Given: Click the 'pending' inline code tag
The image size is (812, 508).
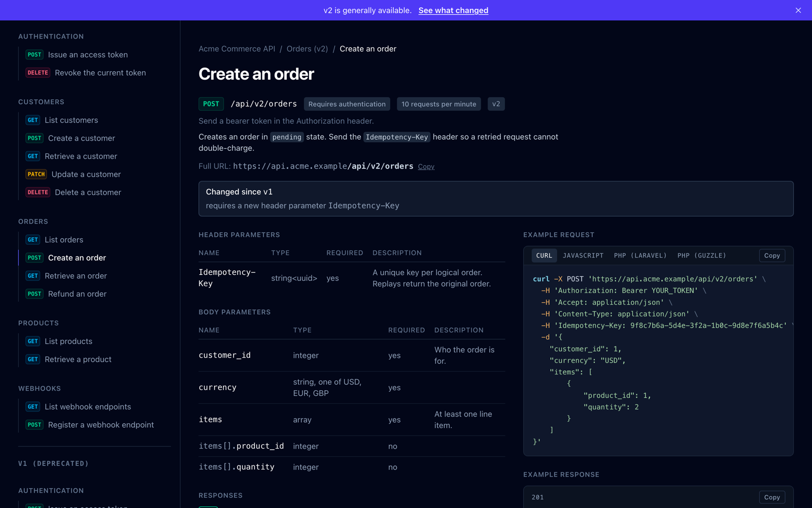Looking at the screenshot, I should [x=287, y=137].
